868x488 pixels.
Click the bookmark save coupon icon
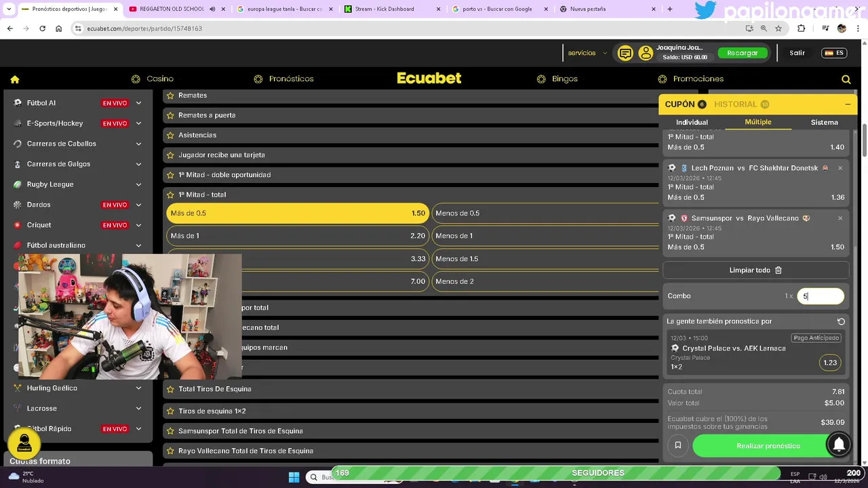click(x=677, y=445)
